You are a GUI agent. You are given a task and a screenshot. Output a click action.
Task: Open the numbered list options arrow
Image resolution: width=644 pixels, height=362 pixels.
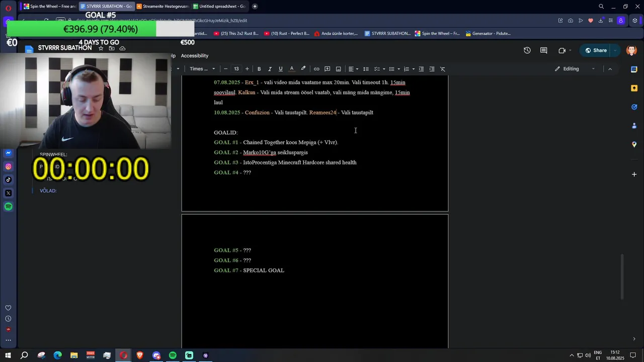413,69
